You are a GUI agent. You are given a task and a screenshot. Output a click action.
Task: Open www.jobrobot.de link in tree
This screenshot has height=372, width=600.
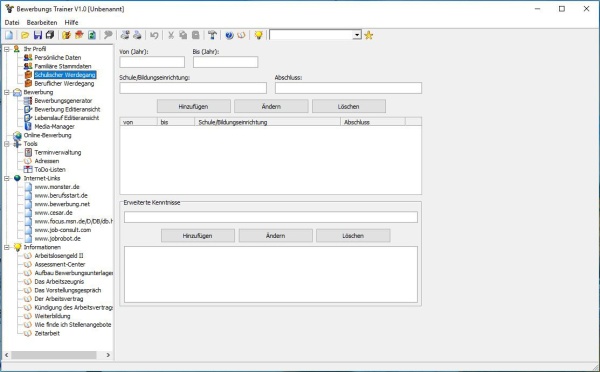pyautogui.click(x=57, y=238)
